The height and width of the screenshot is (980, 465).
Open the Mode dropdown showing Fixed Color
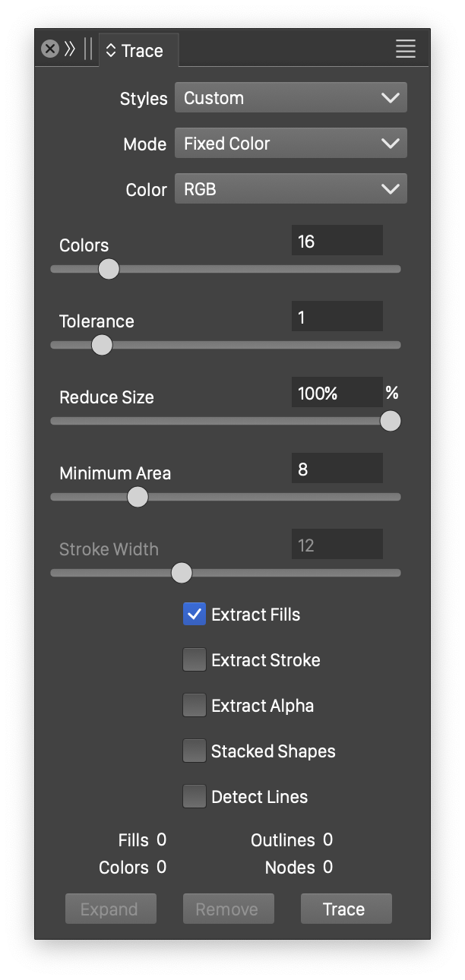291,144
